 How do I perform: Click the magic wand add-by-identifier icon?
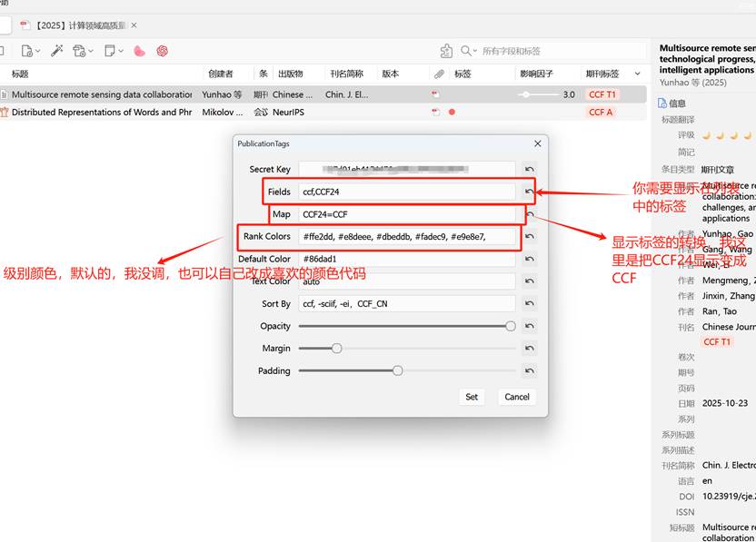pos(56,51)
